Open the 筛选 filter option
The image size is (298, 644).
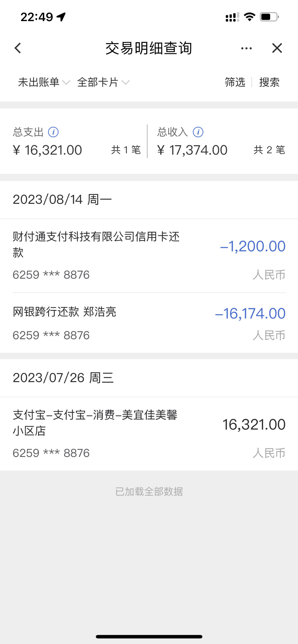[x=235, y=82]
